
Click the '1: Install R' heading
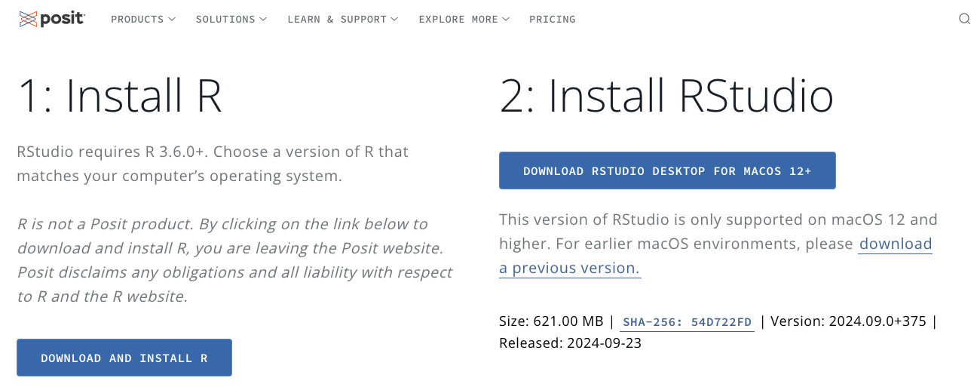point(119,96)
